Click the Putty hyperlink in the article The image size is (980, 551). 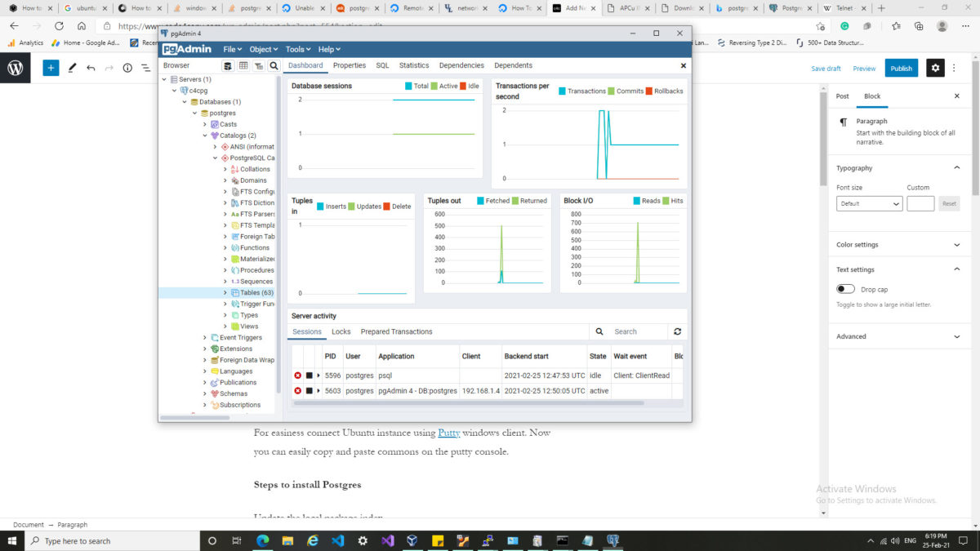[x=448, y=433]
